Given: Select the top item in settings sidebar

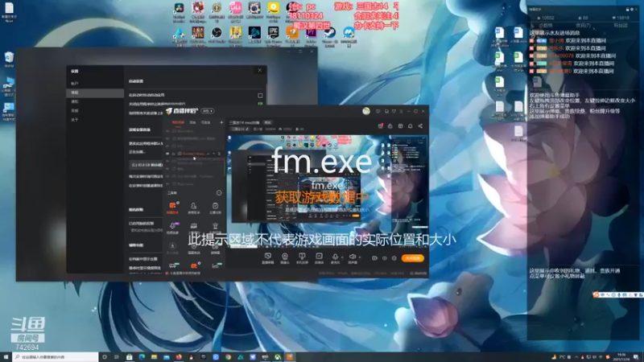Looking at the screenshot, I should 74,84.
